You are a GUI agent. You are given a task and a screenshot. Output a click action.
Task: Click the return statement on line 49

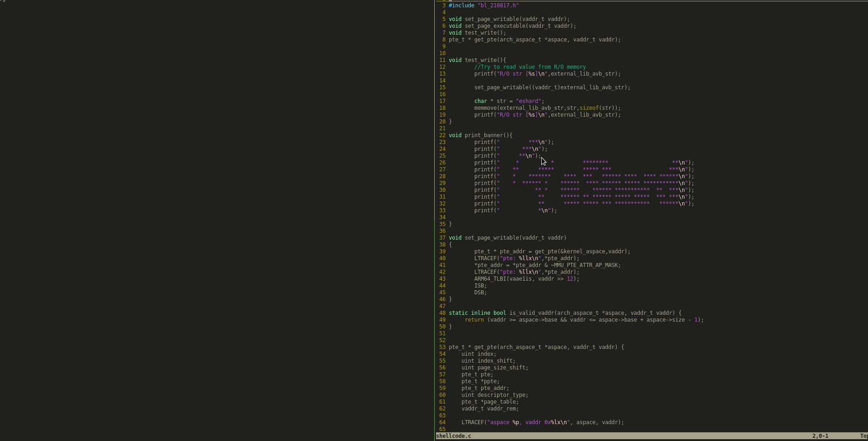click(474, 319)
